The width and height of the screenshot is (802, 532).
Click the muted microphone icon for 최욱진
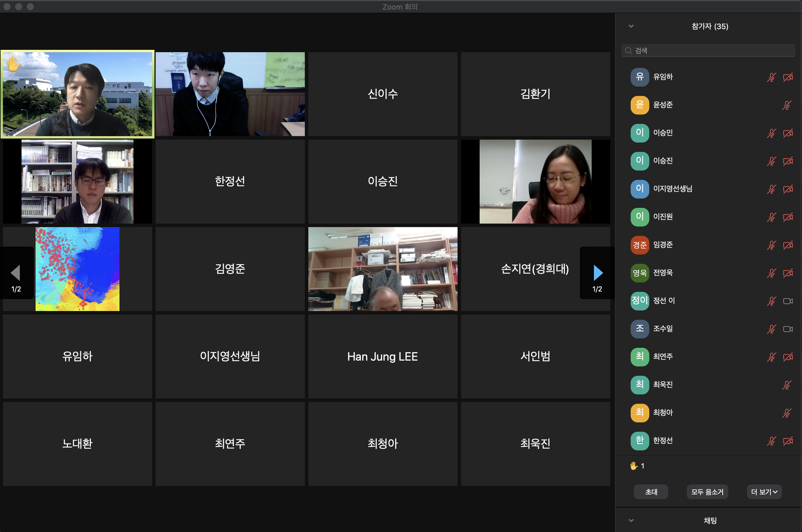(x=786, y=385)
